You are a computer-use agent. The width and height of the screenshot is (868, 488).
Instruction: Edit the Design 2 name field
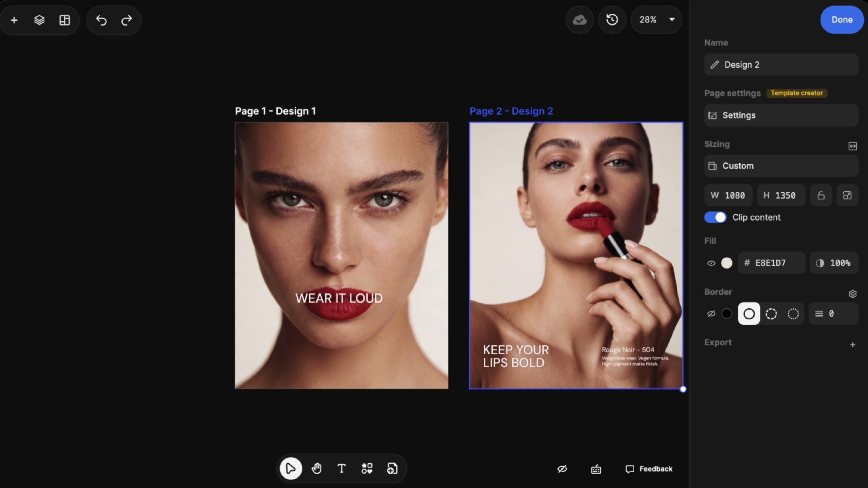[781, 65]
